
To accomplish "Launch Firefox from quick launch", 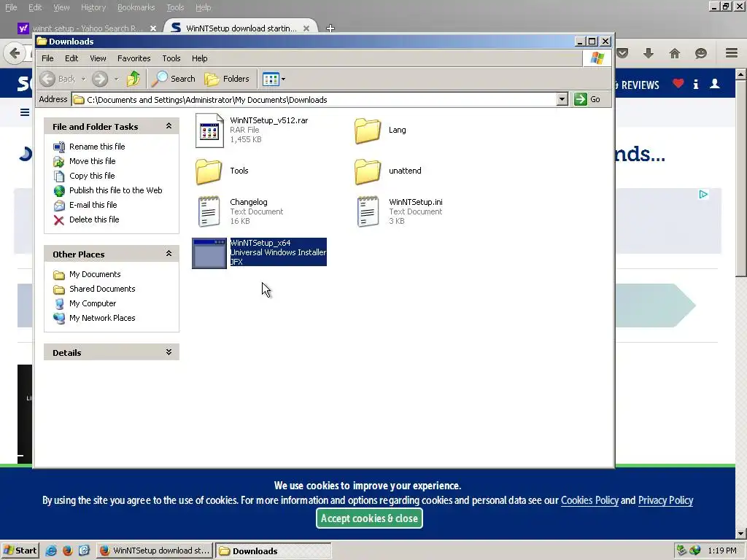I will (68, 551).
